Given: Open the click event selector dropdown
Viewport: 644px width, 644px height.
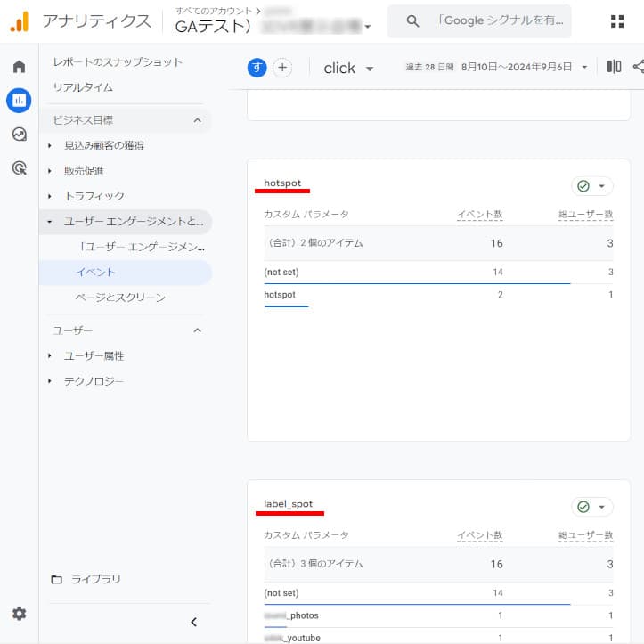Looking at the screenshot, I should pyautogui.click(x=348, y=69).
